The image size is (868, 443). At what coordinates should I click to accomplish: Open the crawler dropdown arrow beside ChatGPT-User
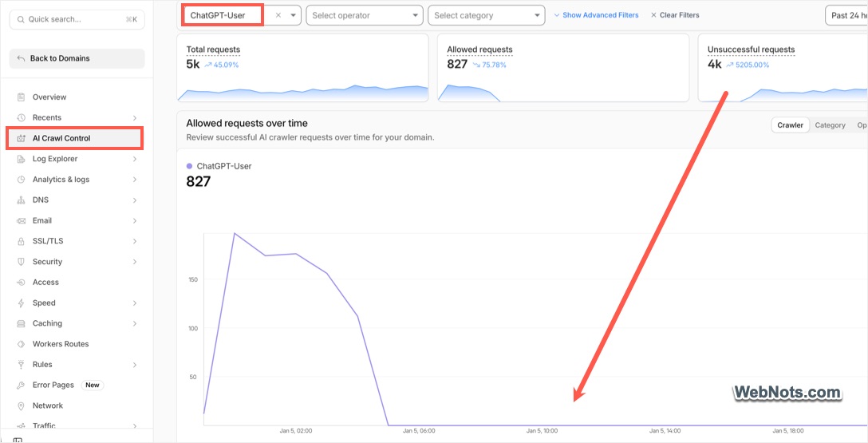pos(294,15)
